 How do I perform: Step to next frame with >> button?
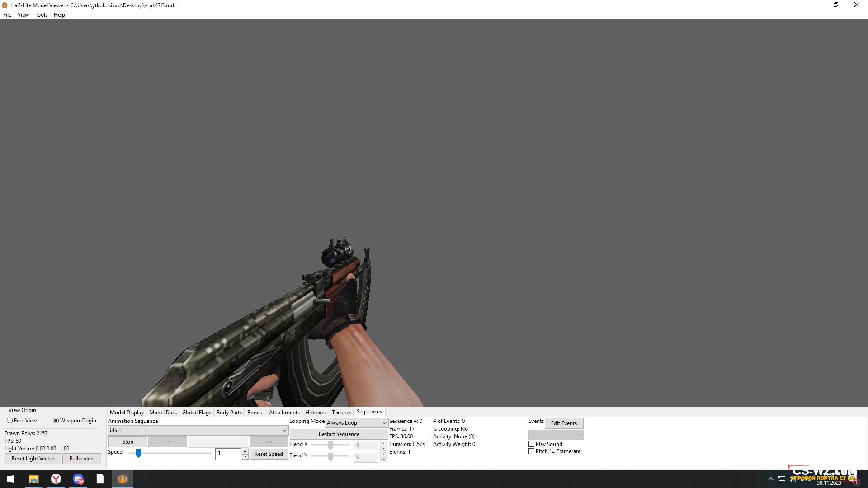point(269,442)
